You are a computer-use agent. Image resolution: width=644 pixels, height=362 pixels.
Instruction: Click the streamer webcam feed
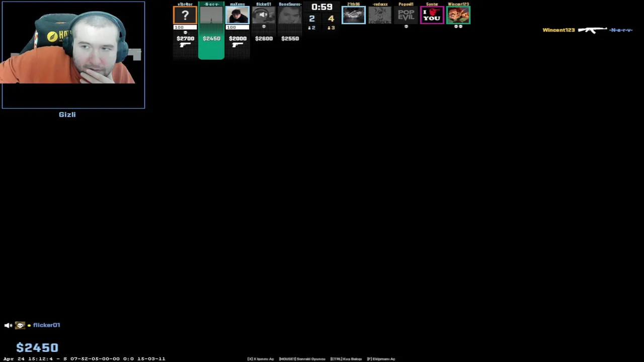[73, 55]
